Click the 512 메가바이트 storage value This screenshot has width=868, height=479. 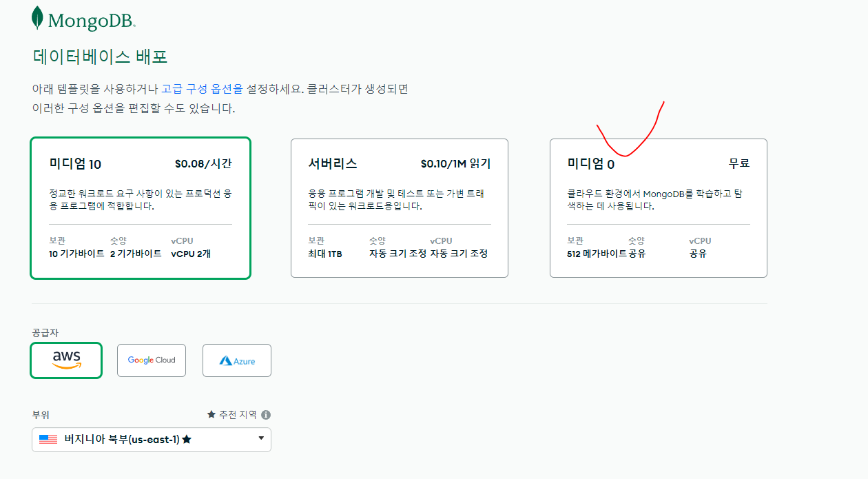[x=597, y=254]
